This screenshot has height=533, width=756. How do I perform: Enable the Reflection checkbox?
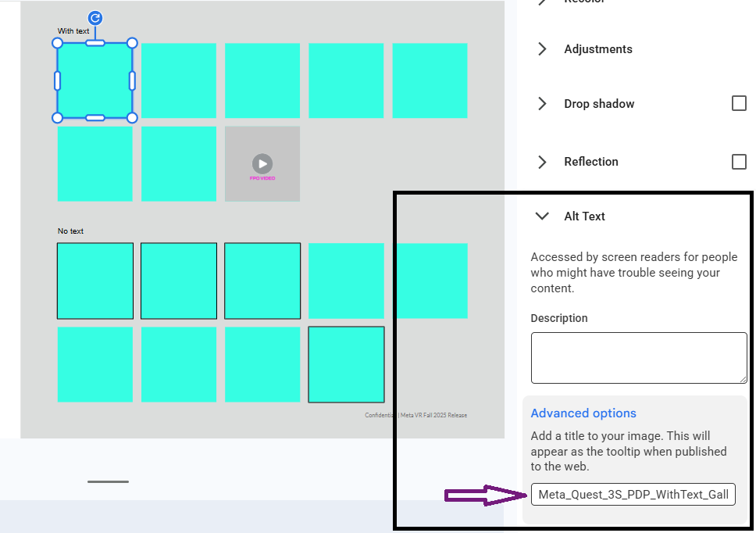pos(739,161)
